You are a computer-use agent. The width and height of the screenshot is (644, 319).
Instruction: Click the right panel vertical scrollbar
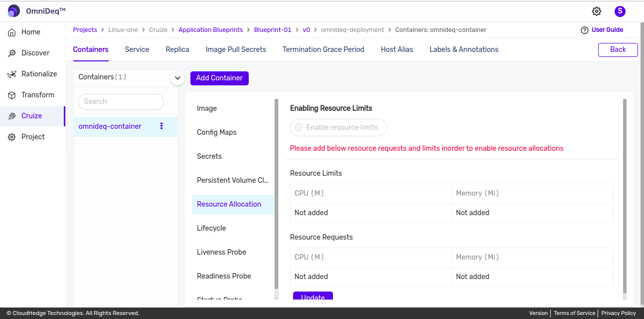tap(625, 200)
